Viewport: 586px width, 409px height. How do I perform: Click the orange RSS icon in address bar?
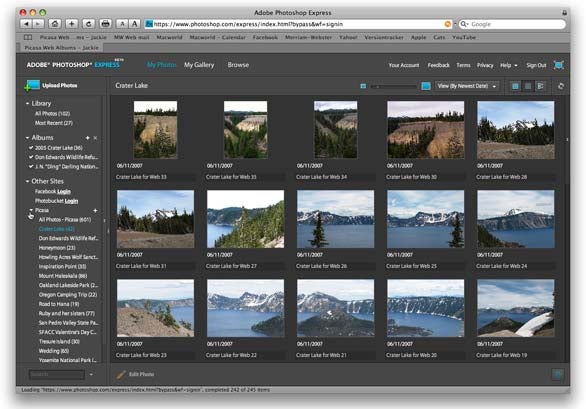pos(447,24)
